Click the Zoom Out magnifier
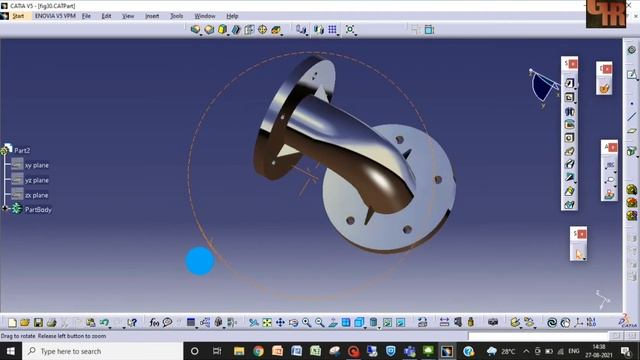 [x=320, y=323]
